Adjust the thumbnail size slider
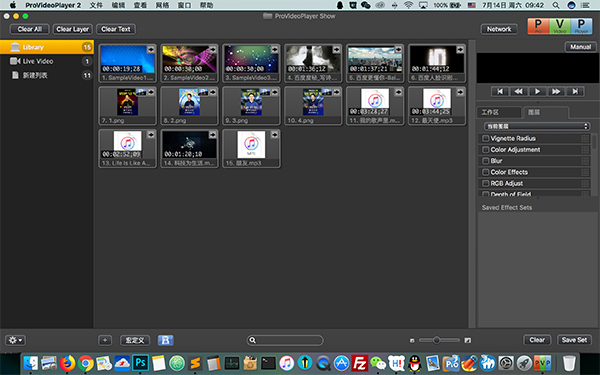The image size is (600, 375). click(436, 340)
